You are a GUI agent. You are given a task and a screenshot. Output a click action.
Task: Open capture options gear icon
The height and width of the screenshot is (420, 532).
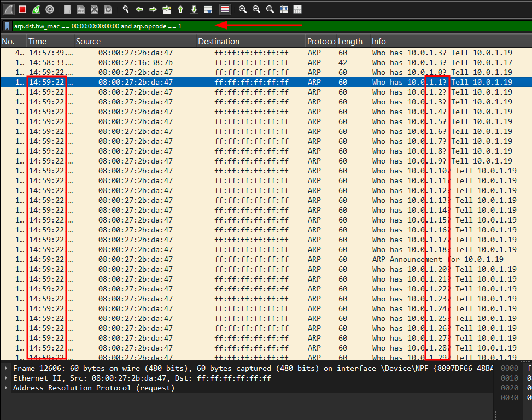pyautogui.click(x=50, y=9)
